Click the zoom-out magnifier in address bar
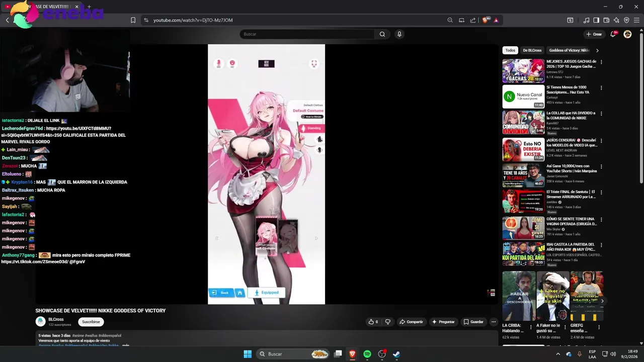 tap(450, 20)
